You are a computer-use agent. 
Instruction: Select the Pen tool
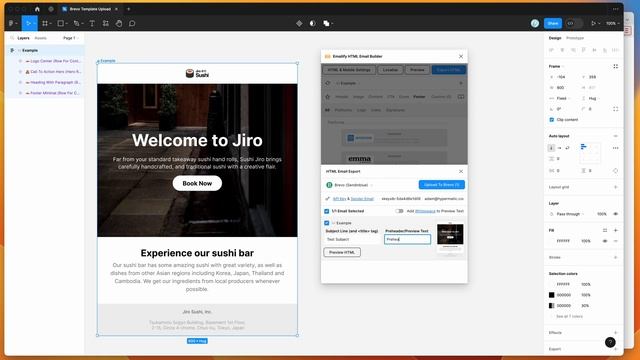click(76, 23)
